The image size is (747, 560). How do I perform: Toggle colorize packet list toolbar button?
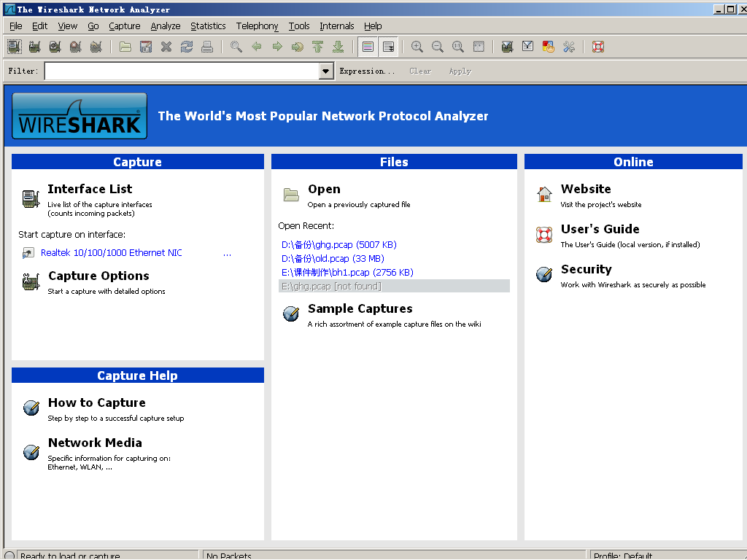368,47
